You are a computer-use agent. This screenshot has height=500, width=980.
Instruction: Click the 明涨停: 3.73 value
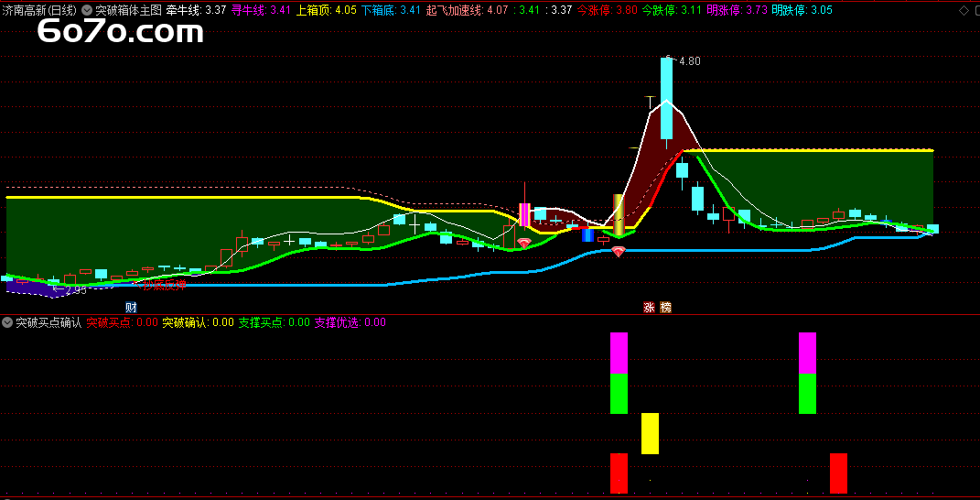[737, 10]
